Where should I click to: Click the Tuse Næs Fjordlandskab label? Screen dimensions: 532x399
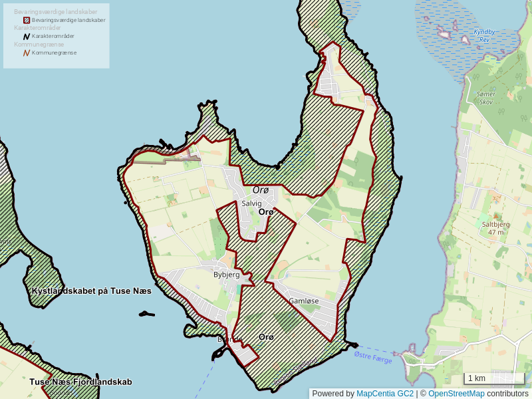(x=80, y=382)
